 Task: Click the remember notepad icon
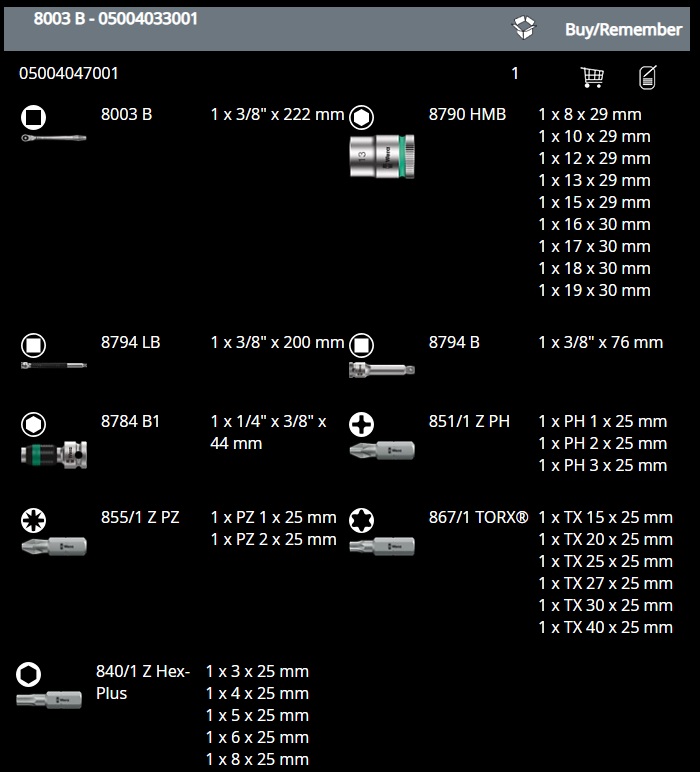click(647, 77)
